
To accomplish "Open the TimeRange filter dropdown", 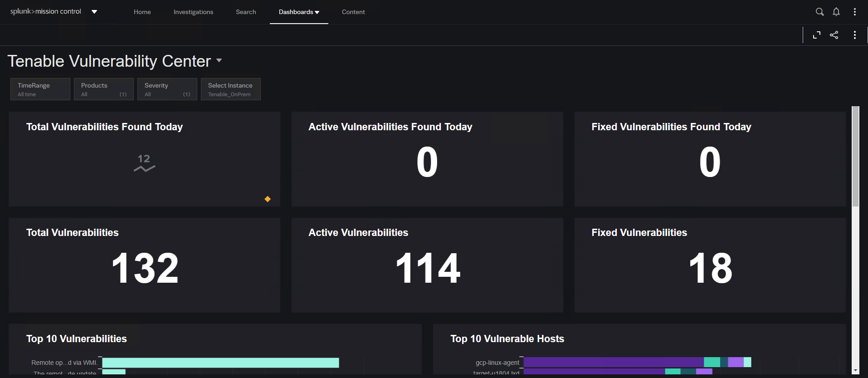I will point(40,89).
